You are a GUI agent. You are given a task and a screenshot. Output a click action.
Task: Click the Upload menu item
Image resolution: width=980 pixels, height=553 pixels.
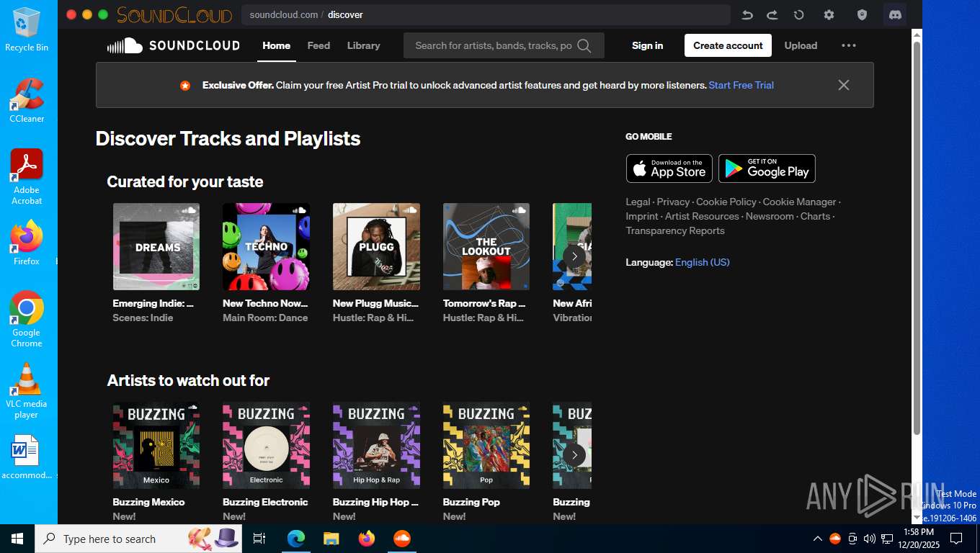(801, 45)
